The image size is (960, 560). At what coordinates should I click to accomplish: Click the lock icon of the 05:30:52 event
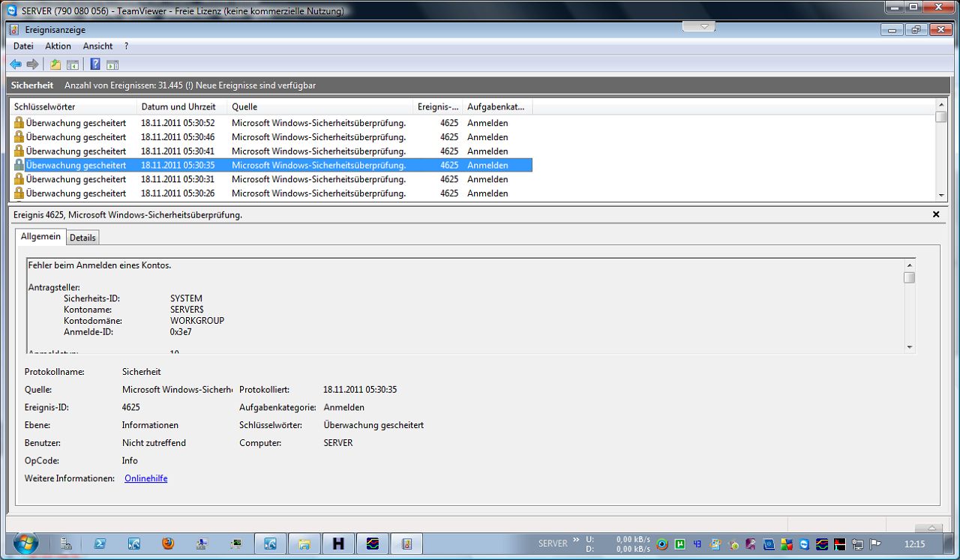(x=19, y=123)
